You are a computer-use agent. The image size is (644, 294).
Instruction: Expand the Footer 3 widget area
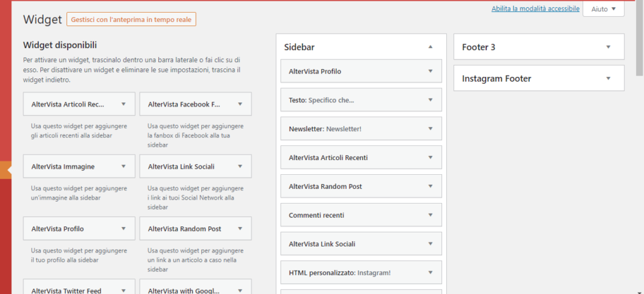coord(608,47)
